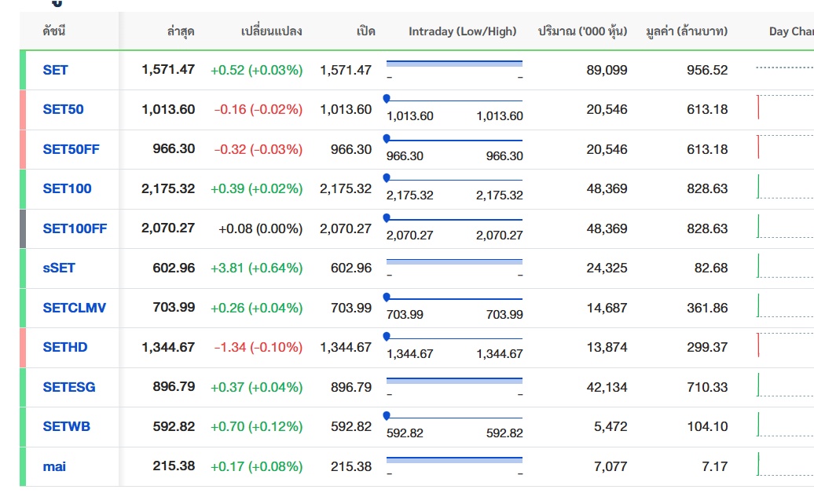Open the SET index link

55,70
